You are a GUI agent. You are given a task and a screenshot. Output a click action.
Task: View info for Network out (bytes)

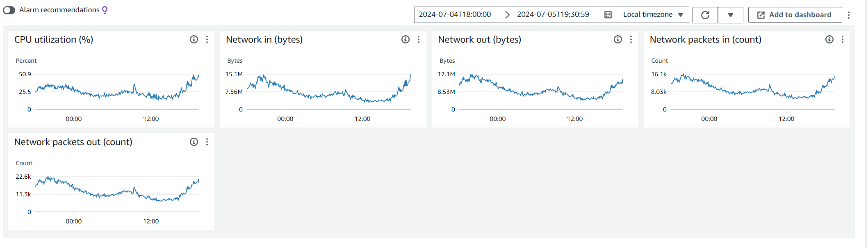tap(618, 39)
